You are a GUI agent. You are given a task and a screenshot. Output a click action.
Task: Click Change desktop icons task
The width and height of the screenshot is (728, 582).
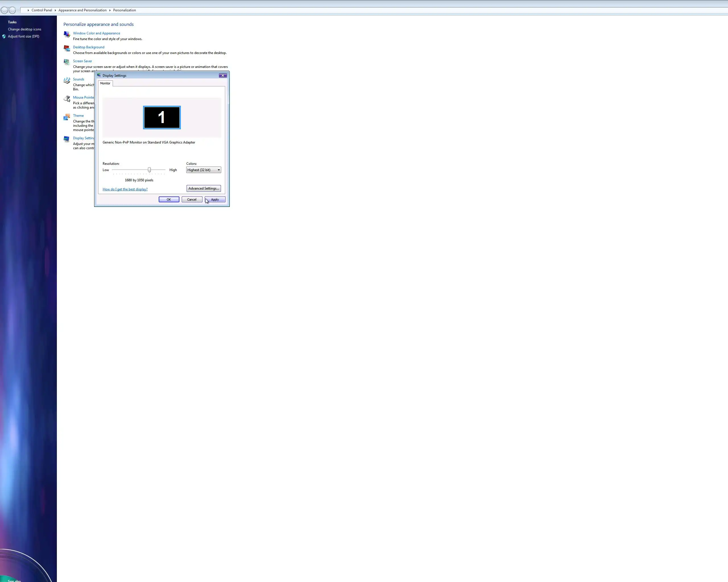(25, 29)
